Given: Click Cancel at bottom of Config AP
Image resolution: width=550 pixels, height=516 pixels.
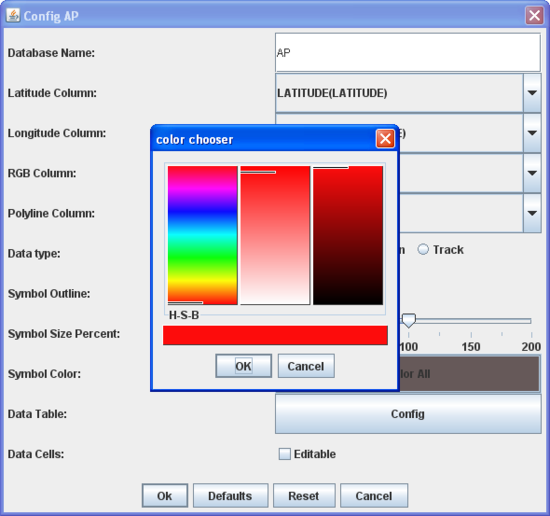Looking at the screenshot, I should pos(374,496).
